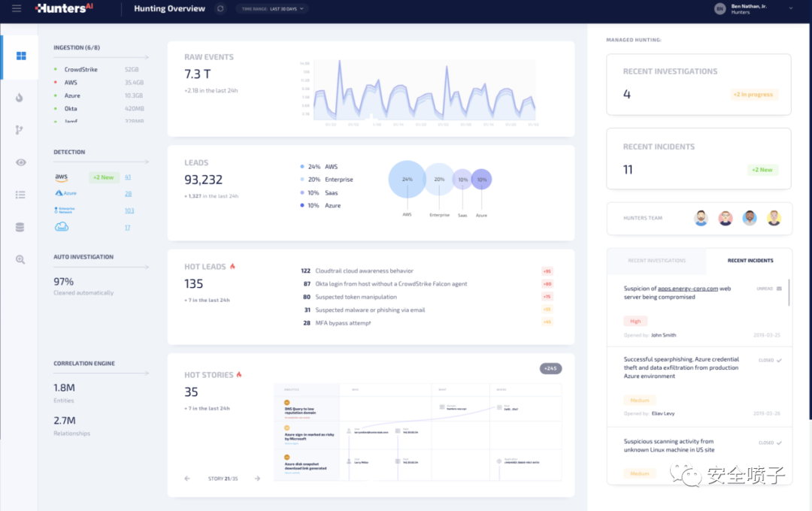Click the unread icon on first incident
Image resolution: width=812 pixels, height=511 pixels.
pos(779,289)
